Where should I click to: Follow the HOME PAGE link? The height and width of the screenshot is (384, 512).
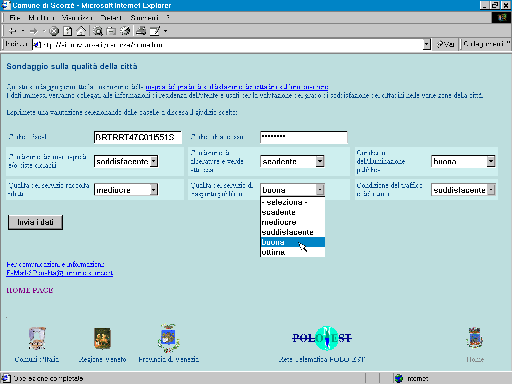click(30, 290)
